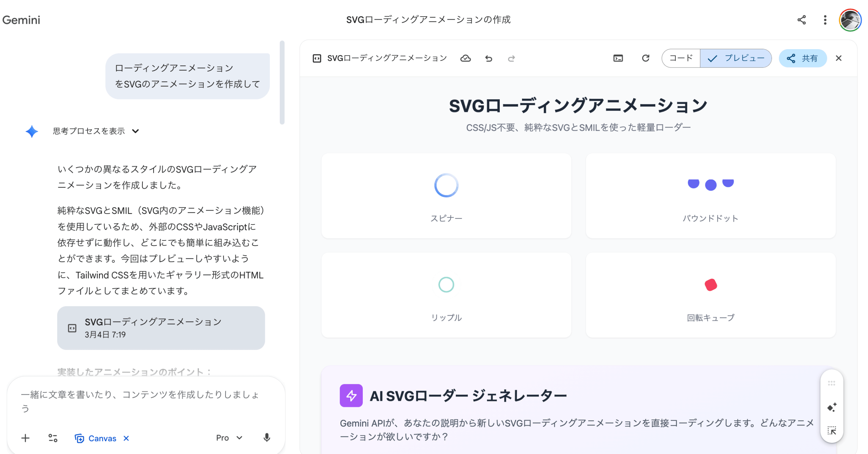Toggle the Canvas tool chip
The image size is (868, 454).
pyautogui.click(x=96, y=438)
